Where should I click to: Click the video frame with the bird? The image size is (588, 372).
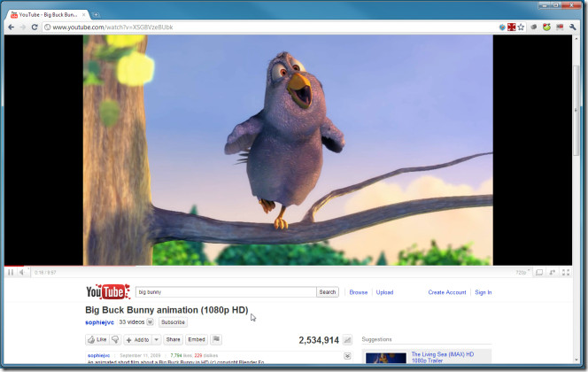(x=288, y=150)
